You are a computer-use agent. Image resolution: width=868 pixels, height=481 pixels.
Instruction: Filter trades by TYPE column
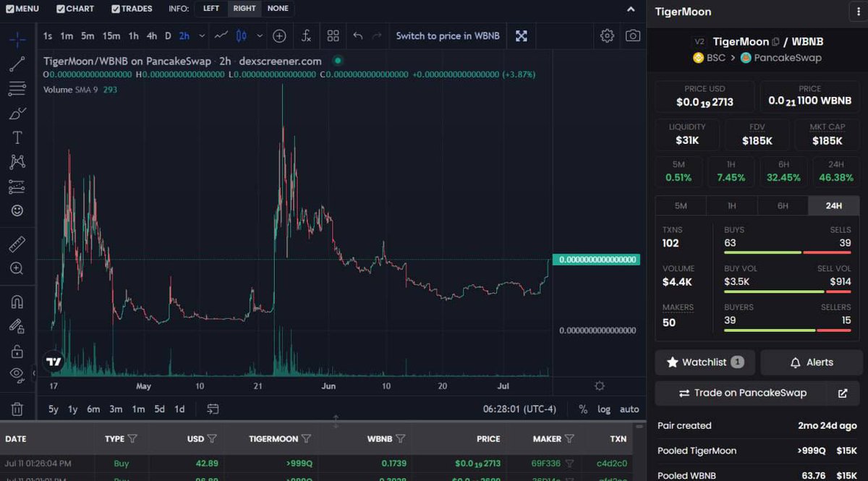[x=132, y=438]
